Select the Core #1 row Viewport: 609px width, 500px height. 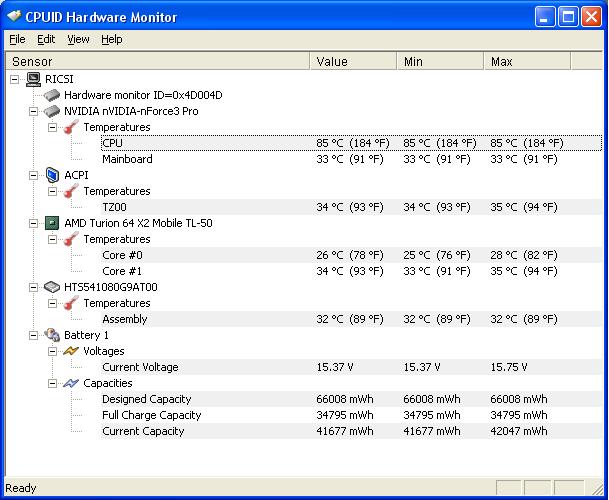pos(351,271)
